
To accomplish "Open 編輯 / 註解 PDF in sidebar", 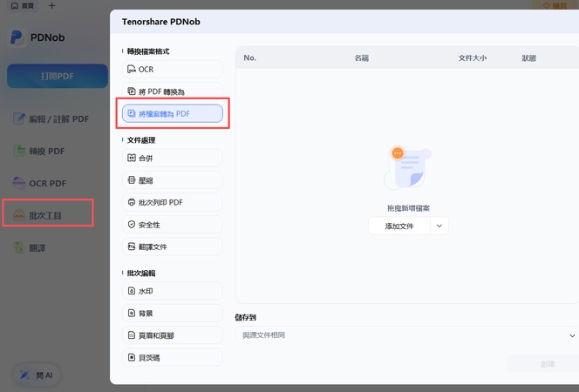I will [x=51, y=119].
